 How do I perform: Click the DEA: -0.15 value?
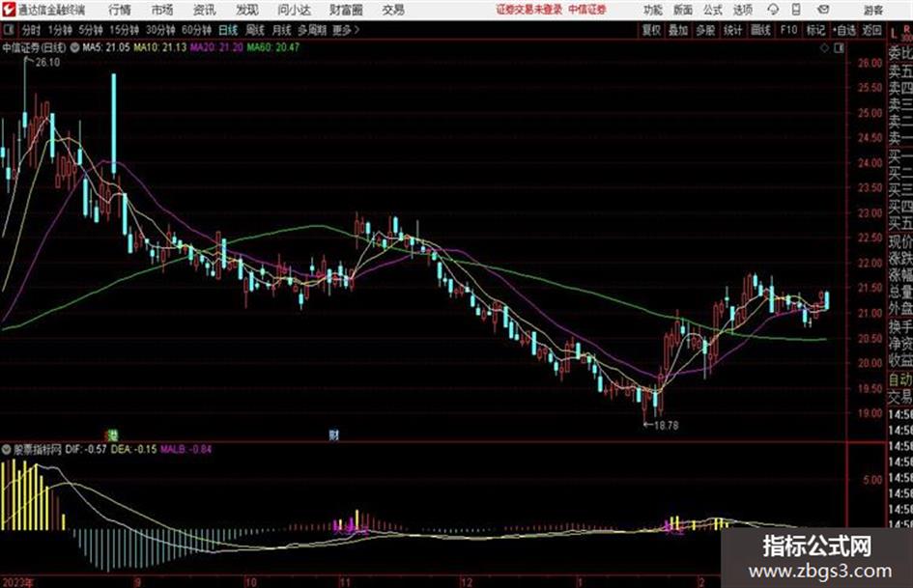[x=133, y=449]
